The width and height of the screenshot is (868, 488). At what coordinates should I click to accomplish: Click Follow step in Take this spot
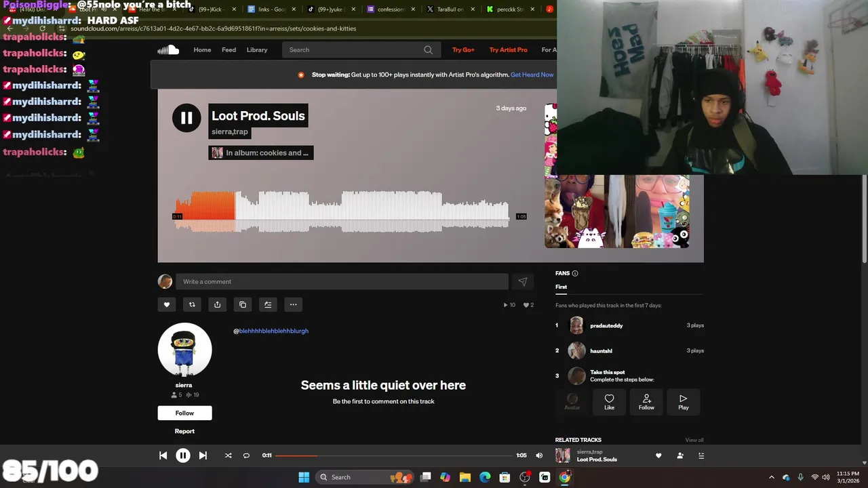[646, 402]
